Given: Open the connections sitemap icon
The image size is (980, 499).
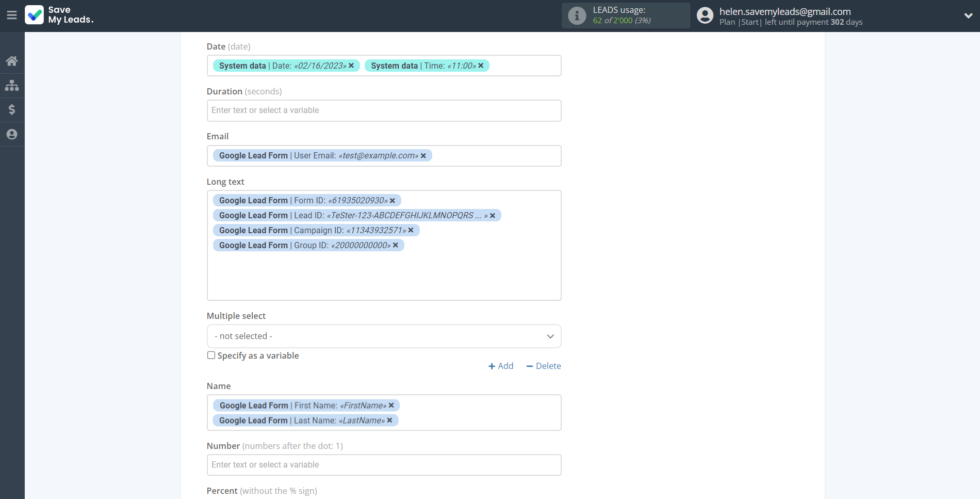Looking at the screenshot, I should 12,85.
